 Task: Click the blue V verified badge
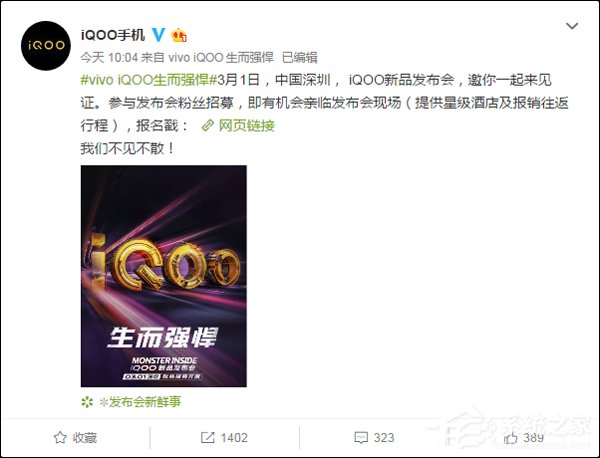coord(158,35)
